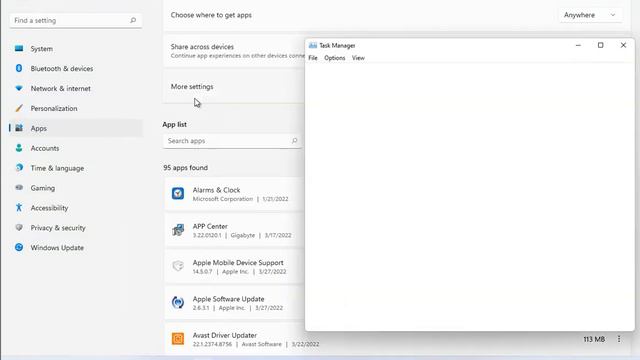Maximize the Task Manager window
This screenshot has width=640, height=360.
pyautogui.click(x=600, y=45)
